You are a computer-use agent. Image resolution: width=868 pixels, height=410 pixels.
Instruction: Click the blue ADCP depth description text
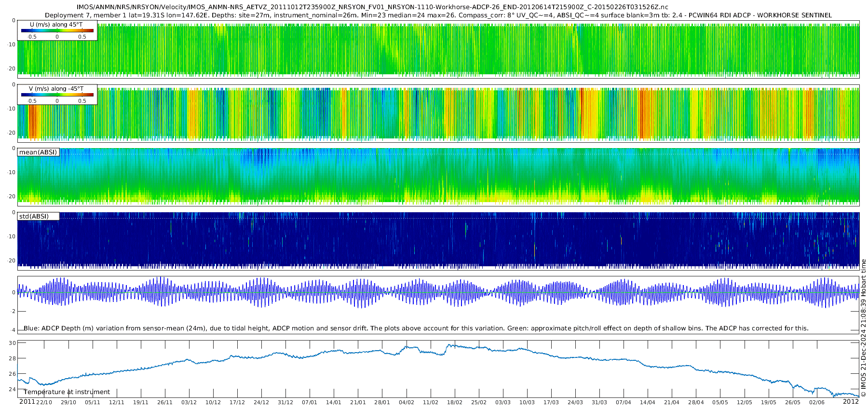[416, 328]
